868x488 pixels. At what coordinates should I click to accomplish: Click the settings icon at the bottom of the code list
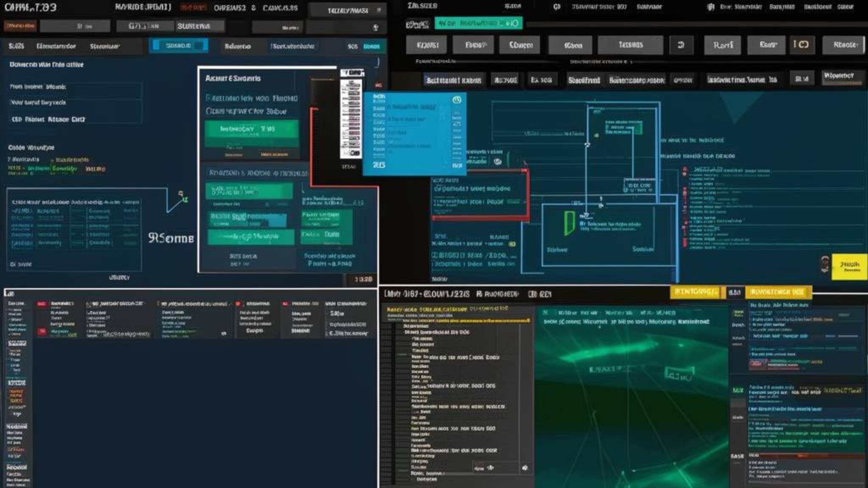point(525,468)
